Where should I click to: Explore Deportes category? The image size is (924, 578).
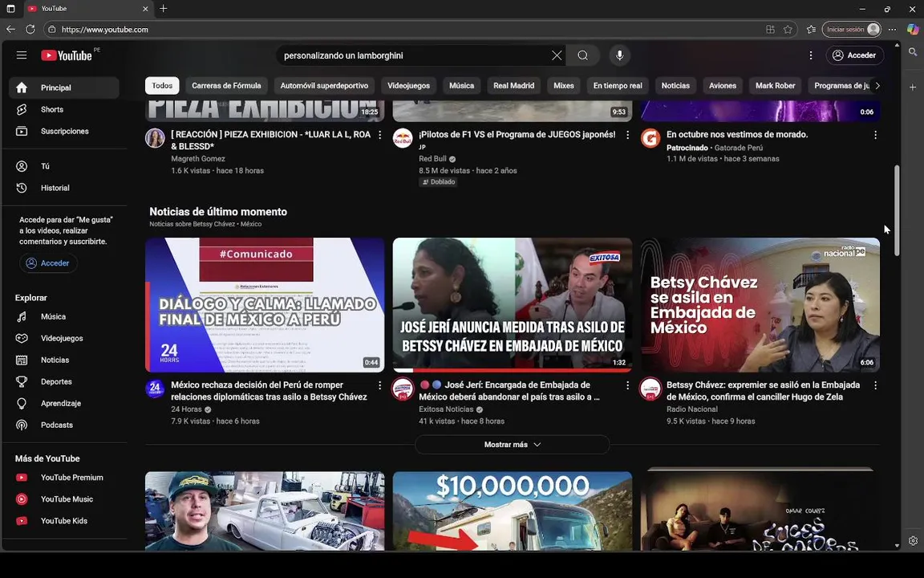(x=63, y=382)
